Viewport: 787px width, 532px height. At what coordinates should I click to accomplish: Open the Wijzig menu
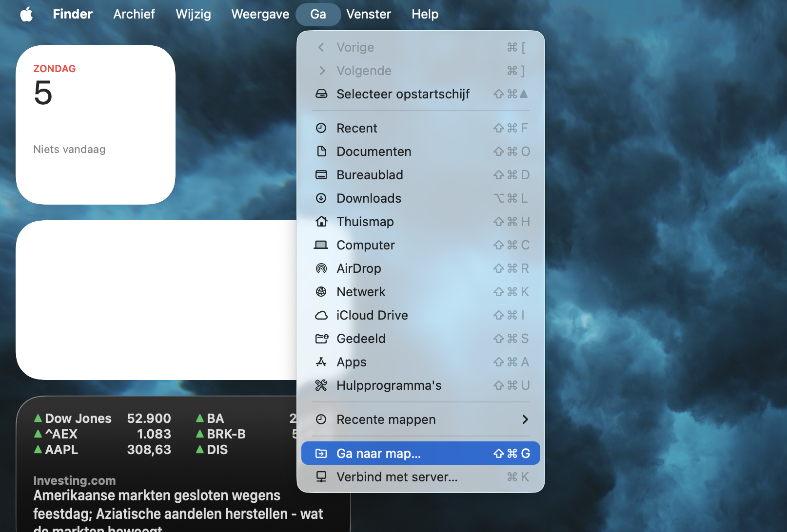click(x=194, y=14)
